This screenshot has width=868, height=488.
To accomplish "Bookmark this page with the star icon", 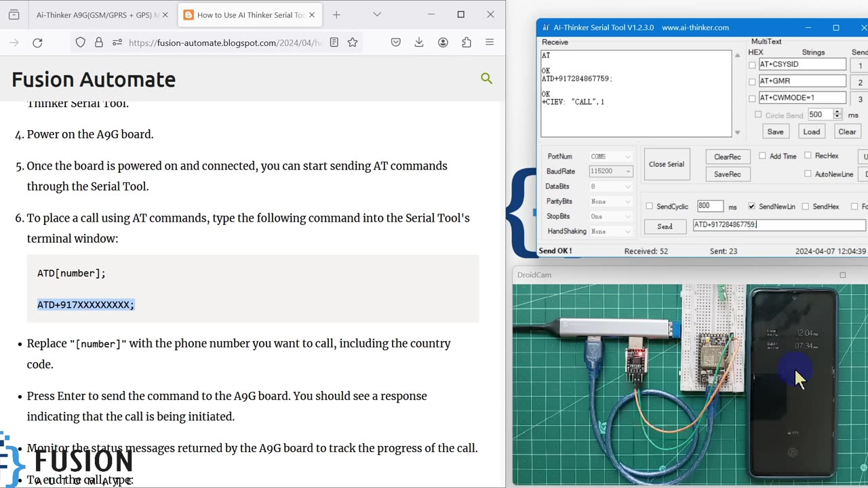I will [x=353, y=43].
